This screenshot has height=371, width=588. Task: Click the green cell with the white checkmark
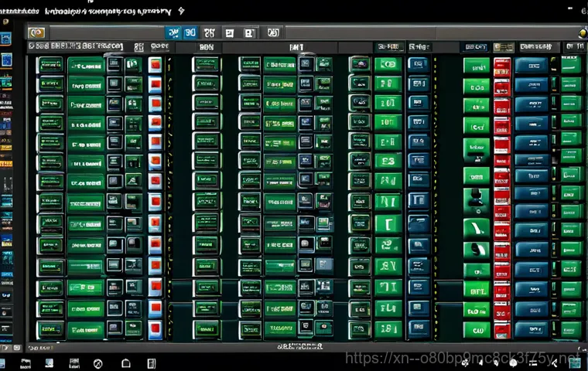point(476,229)
